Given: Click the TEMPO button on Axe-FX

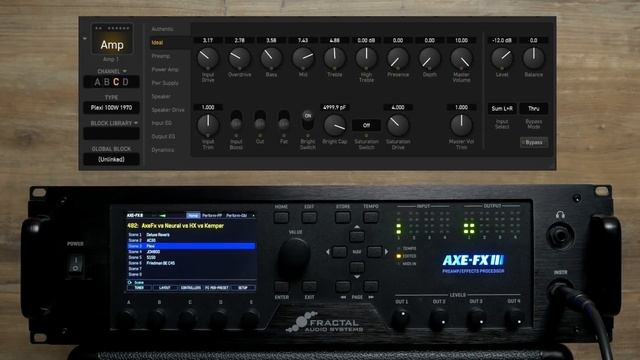Looking at the screenshot, I should point(371,218).
